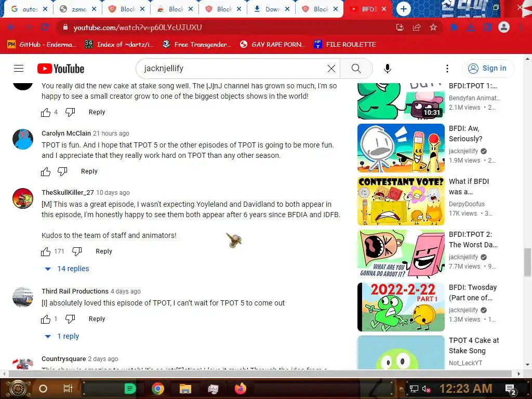The height and width of the screenshot is (399, 532).
Task: Open TheSkullKiller_27 channel name
Action: click(x=68, y=192)
